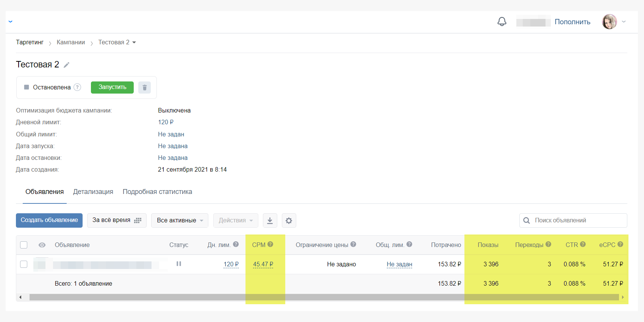Image resolution: width=644 pixels, height=322 pixels.
Task: Click the help icon next to Остановлена
Action: click(x=77, y=87)
